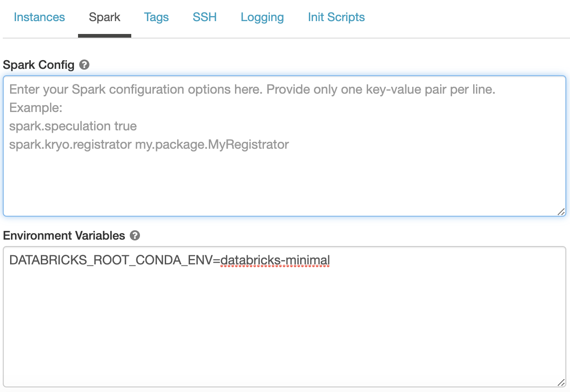Click the underlined databricks-minimal value

point(275,261)
